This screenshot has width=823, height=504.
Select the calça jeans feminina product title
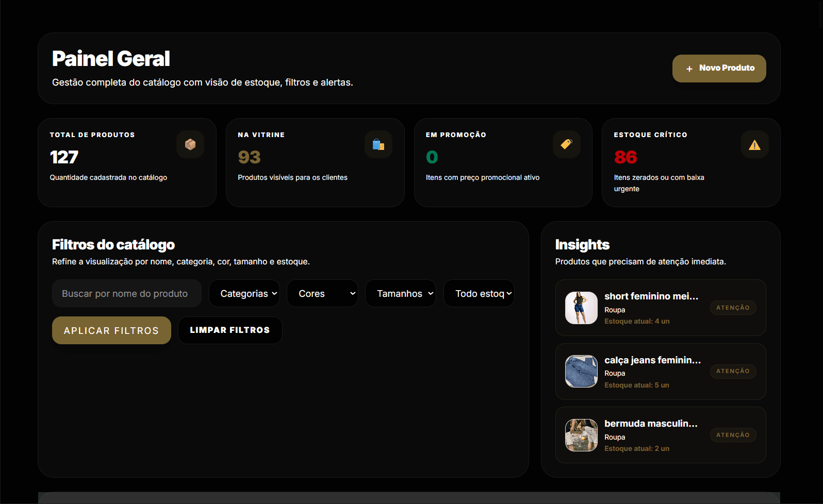pos(652,360)
